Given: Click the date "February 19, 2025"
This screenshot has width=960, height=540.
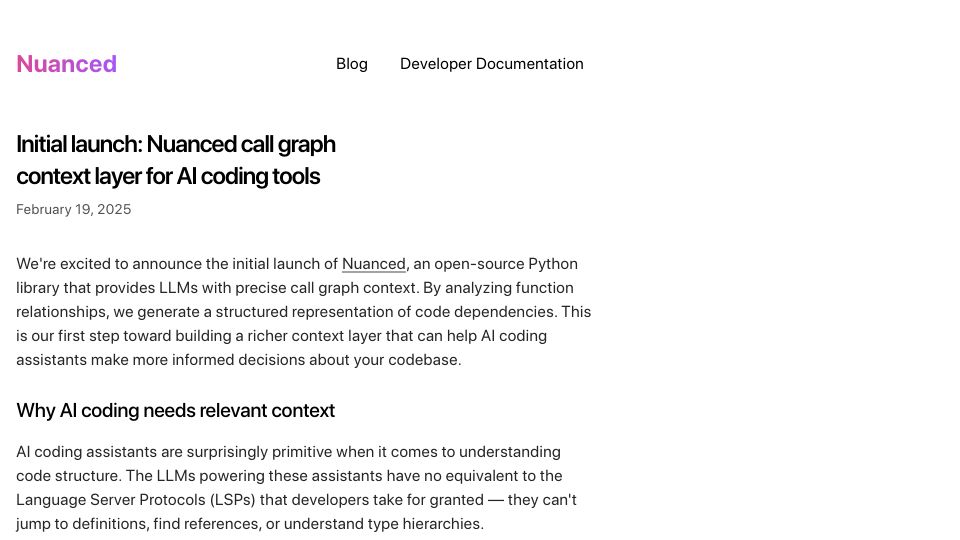Looking at the screenshot, I should coord(73,209).
